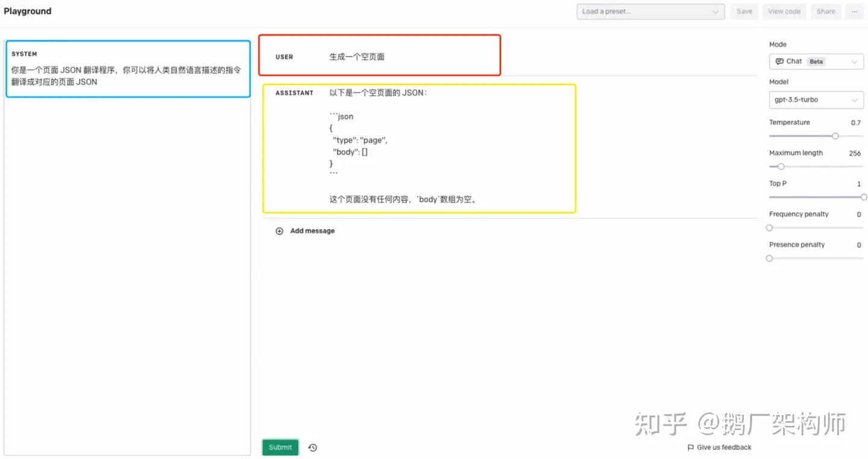Select the Temperature value 0.7
The height and width of the screenshot is (459, 868).
tap(856, 123)
